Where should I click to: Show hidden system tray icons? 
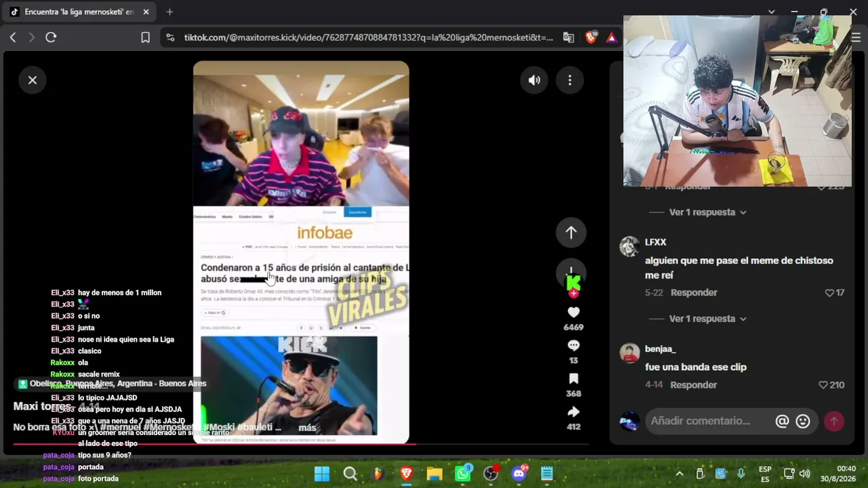pyautogui.click(x=679, y=474)
